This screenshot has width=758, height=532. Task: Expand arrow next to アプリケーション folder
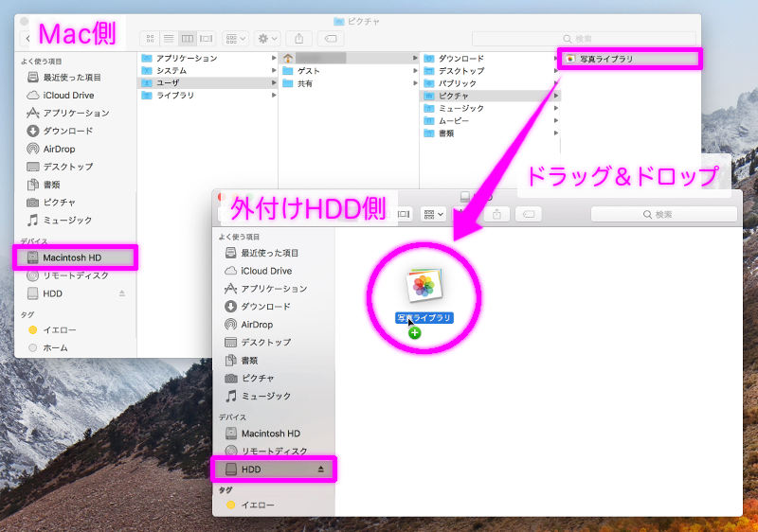pyautogui.click(x=274, y=58)
